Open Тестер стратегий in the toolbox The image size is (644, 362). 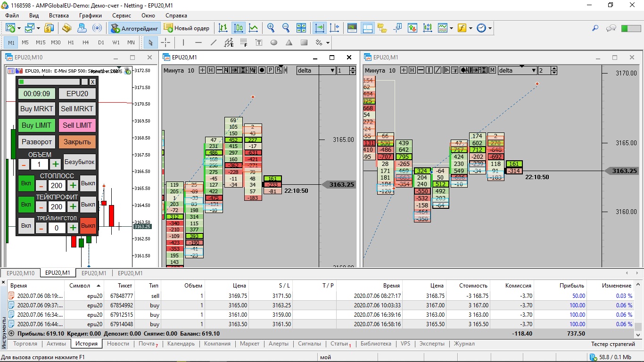[x=613, y=344]
